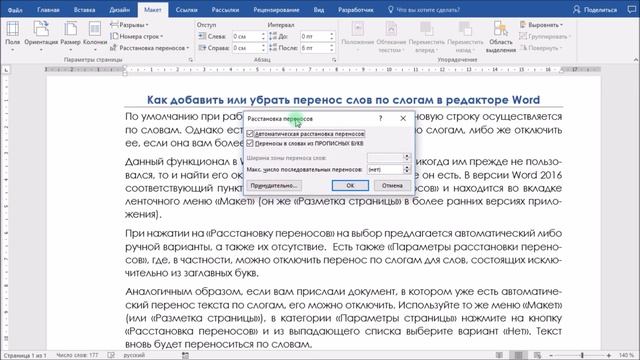
Task: Click the 'Макс. число последовательных переносов' field
Action: (385, 169)
